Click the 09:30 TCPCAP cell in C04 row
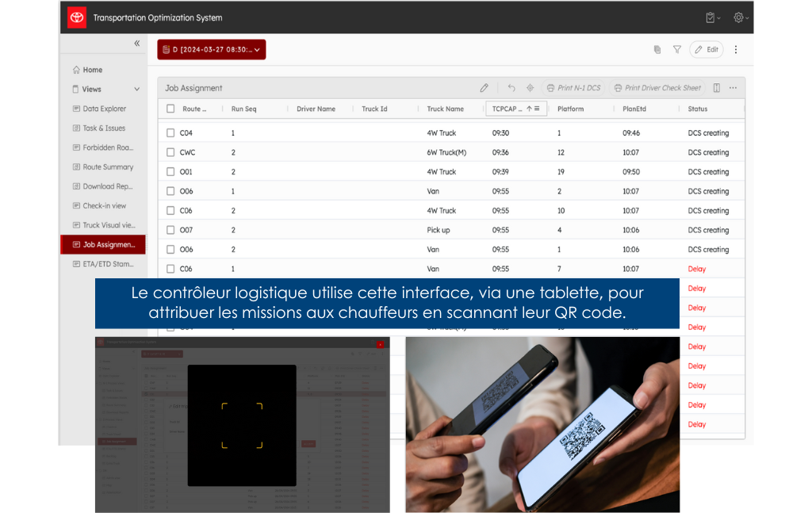This screenshot has height=513, width=812. coord(501,133)
